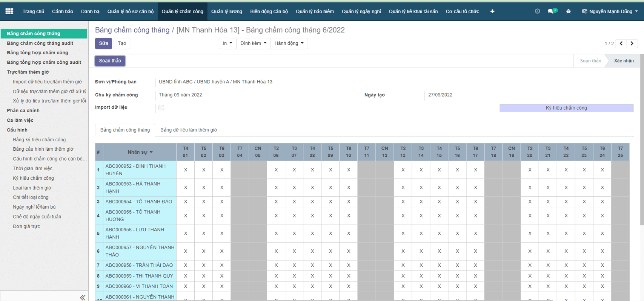Select Xác nhận status stage
644x301 pixels.
coord(624,61)
